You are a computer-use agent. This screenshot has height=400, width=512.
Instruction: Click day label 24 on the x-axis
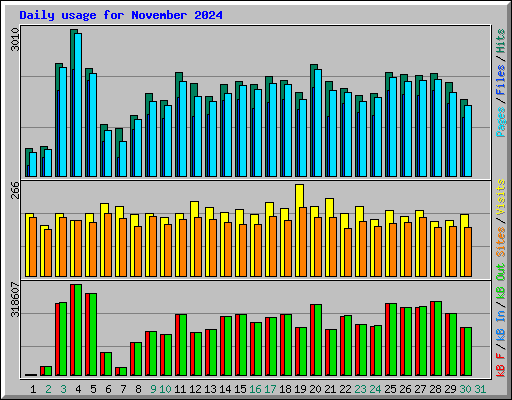[x=375, y=389]
